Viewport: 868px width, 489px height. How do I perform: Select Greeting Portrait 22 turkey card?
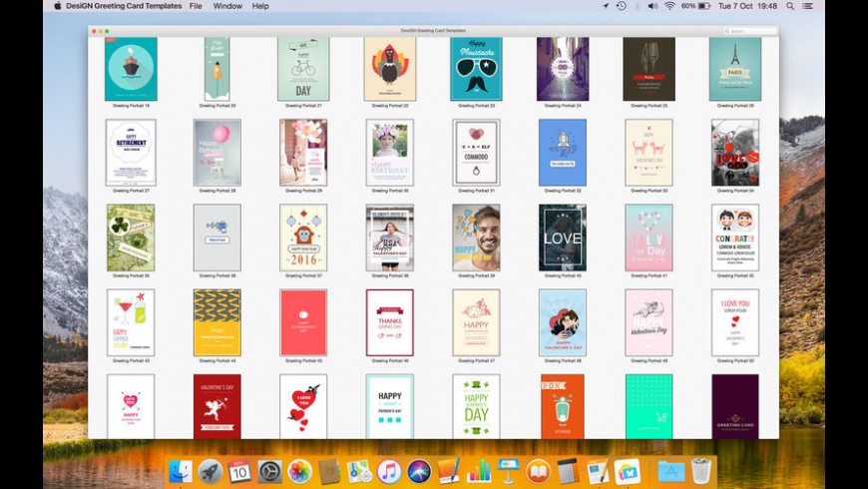(390, 69)
